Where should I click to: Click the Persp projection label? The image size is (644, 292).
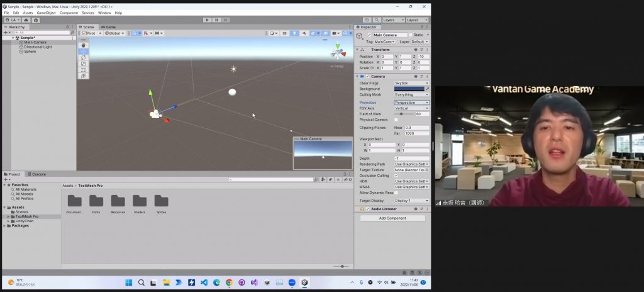click(x=337, y=66)
